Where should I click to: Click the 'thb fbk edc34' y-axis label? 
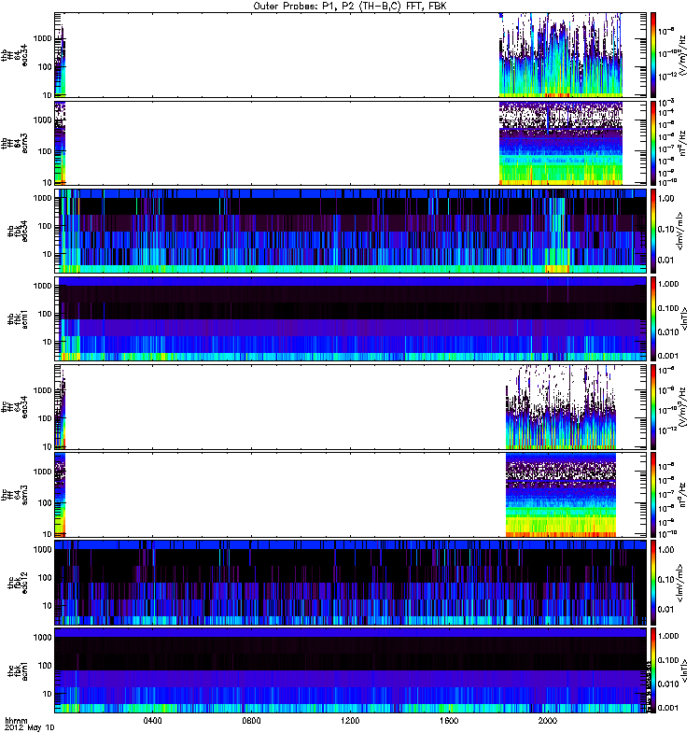(18, 231)
